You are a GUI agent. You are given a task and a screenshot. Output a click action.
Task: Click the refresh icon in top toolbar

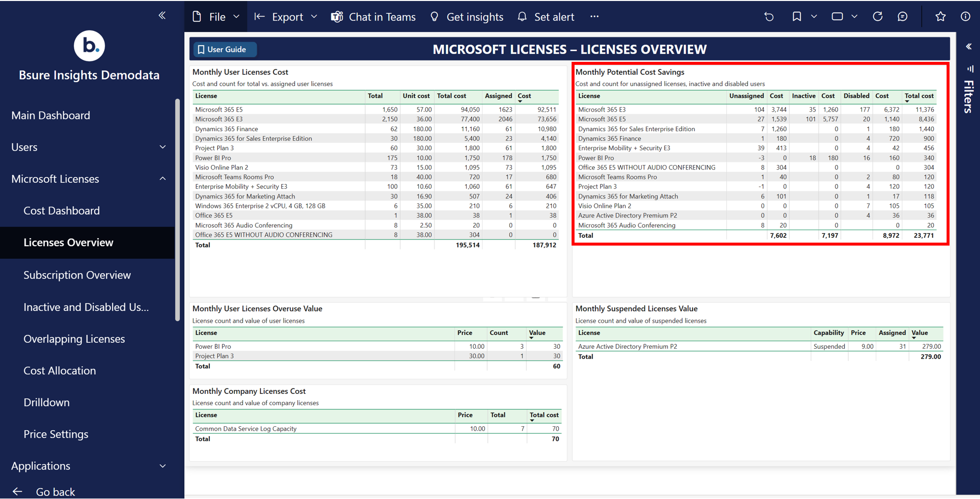tap(878, 17)
